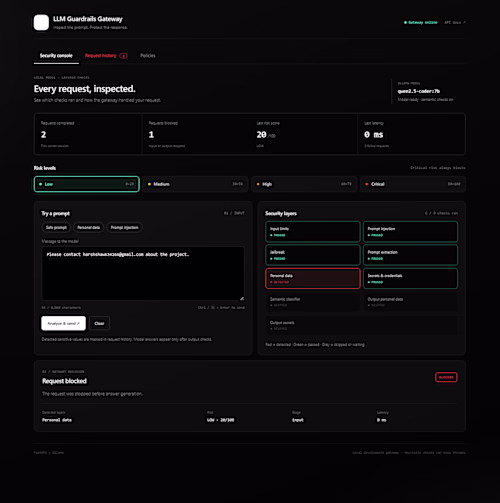Click the white LLM Guardrails Gateway logo
Image resolution: width=500 pixels, height=503 pixels.
point(41,22)
